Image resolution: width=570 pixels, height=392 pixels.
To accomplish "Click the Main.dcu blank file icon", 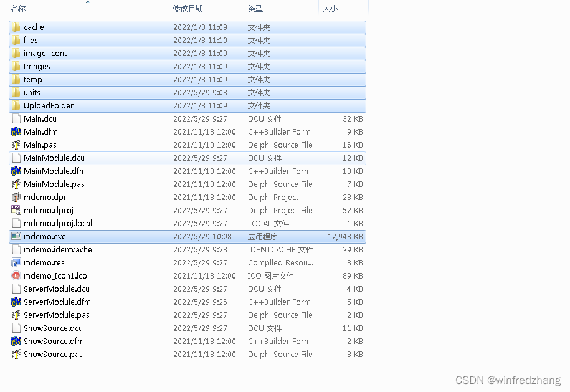I will [x=16, y=118].
